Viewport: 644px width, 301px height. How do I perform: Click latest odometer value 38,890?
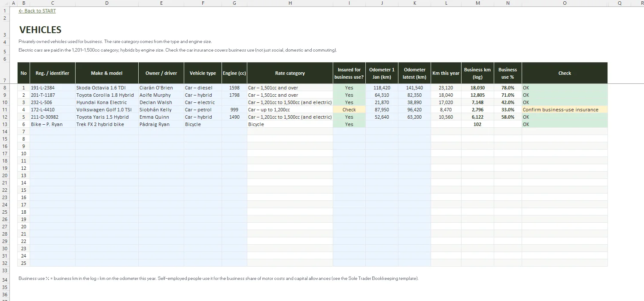coord(414,102)
